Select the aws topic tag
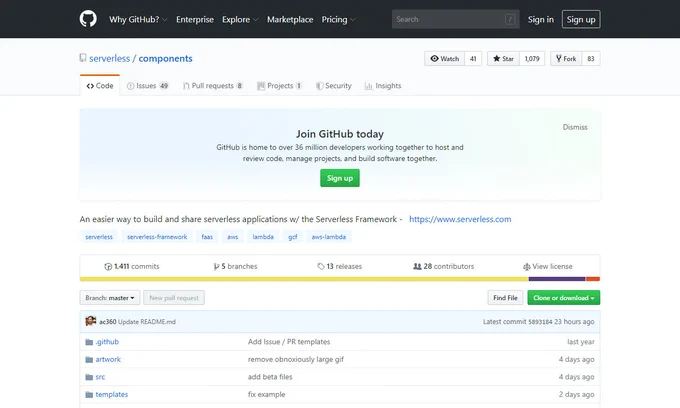Image resolution: width=680 pixels, height=408 pixels. pos(233,237)
